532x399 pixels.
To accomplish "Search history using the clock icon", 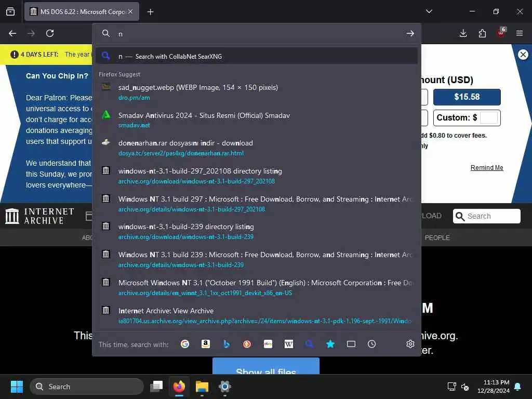I will pos(372,344).
